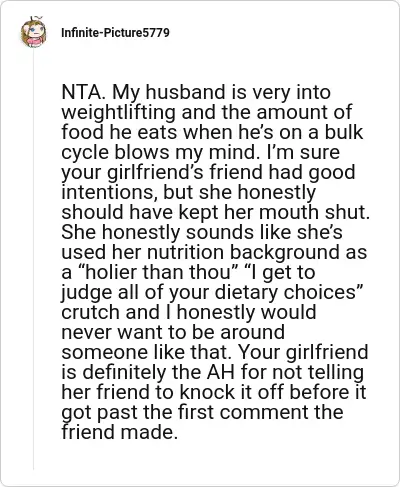Click the Snoo avatar of Infinite-Picture5779
400x487 pixels.
click(33, 32)
